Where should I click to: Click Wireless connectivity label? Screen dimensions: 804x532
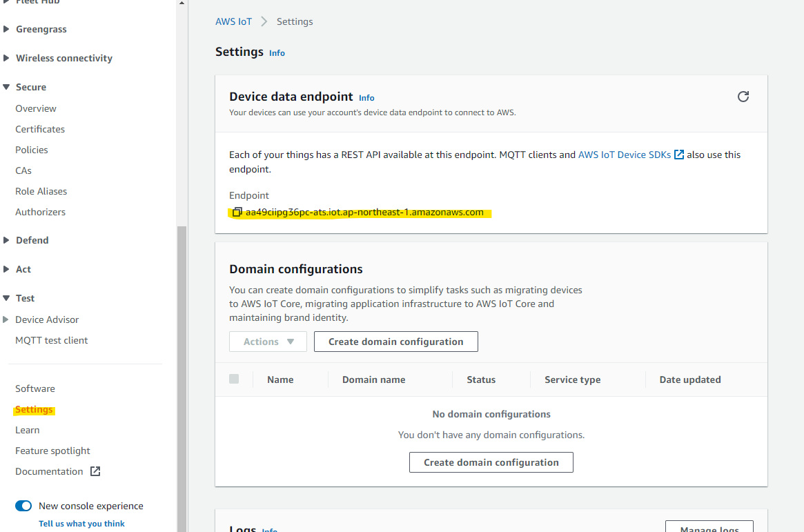pyautogui.click(x=64, y=58)
